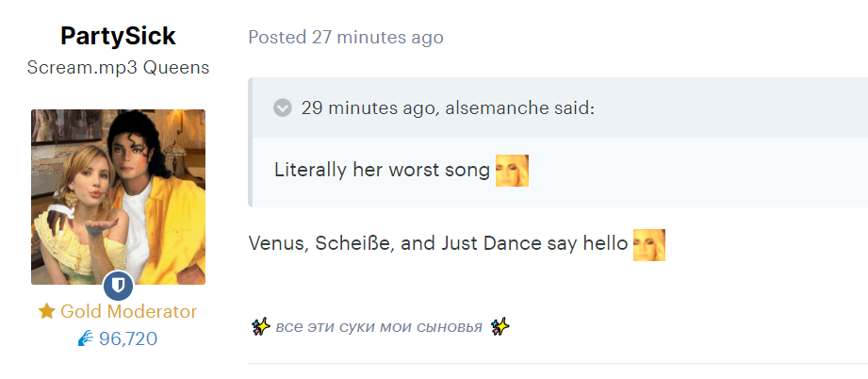Click the blue paw reputation icon
Viewport: 868px width, 379px height.
click(86, 338)
